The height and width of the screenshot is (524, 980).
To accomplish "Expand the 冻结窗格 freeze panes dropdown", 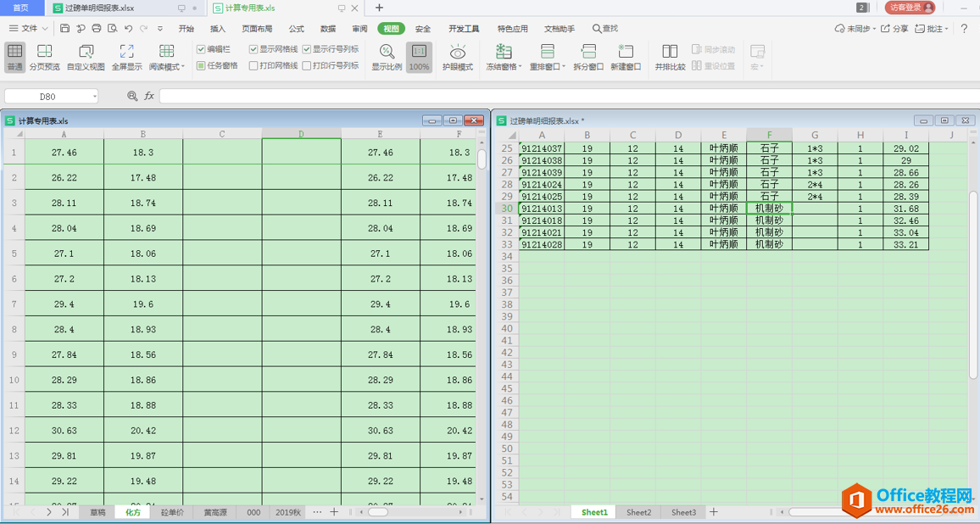I will pos(520,67).
